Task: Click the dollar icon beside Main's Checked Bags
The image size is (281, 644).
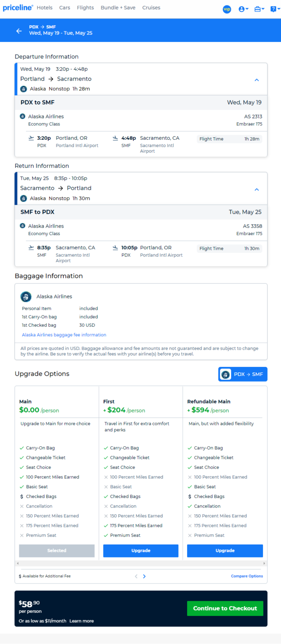Action: 22,497
